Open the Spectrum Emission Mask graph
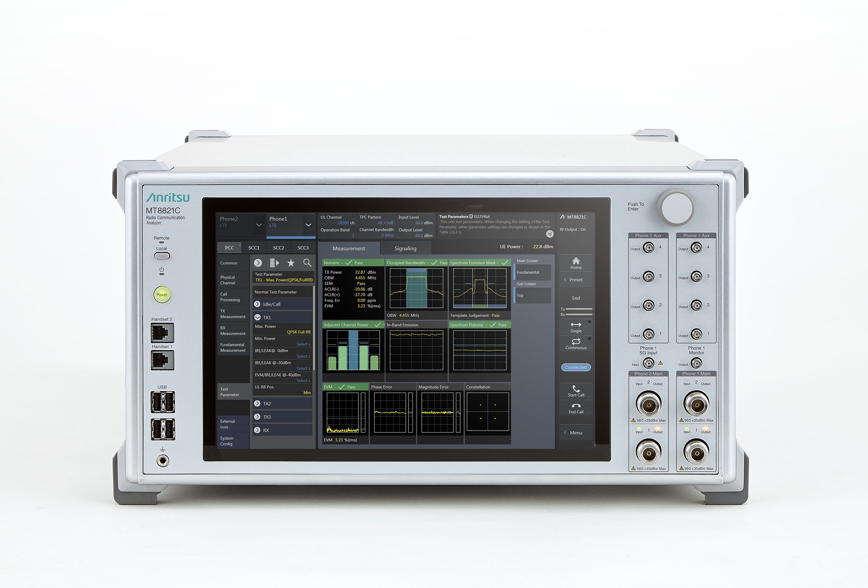 point(479,289)
